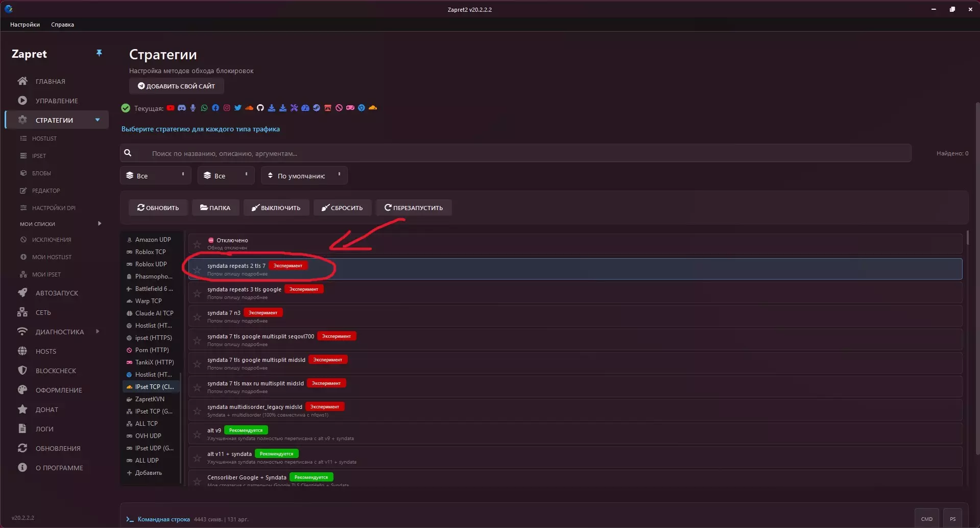The height and width of the screenshot is (528, 980).
Task: Open the 'По умолчанию' sort dropdown
Action: [304, 175]
